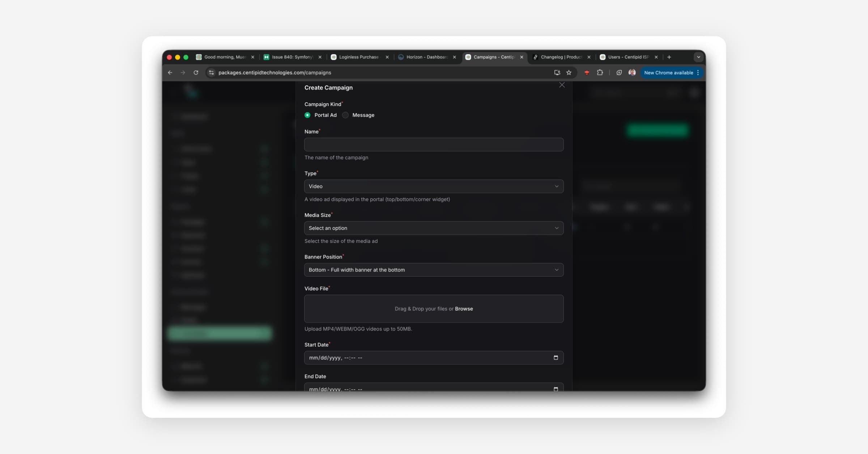Close the Create Campaign dialog
Image resolution: width=868 pixels, height=454 pixels.
tap(562, 85)
